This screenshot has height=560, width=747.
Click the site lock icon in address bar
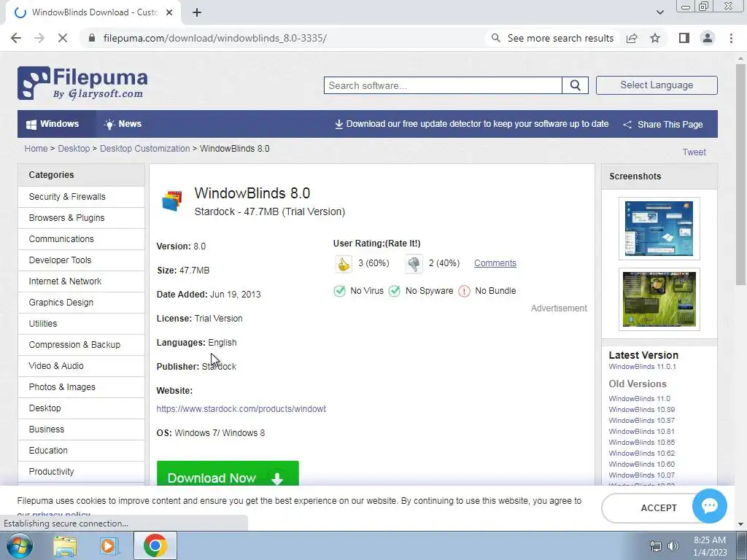point(92,38)
